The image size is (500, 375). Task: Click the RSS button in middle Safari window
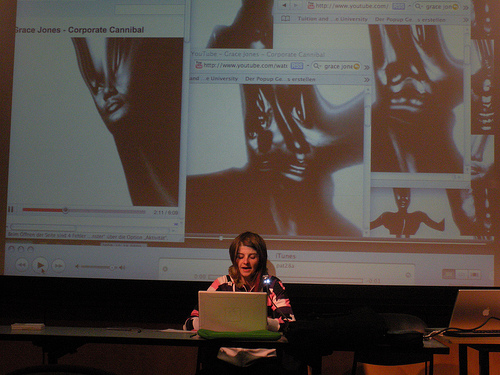tap(297, 66)
